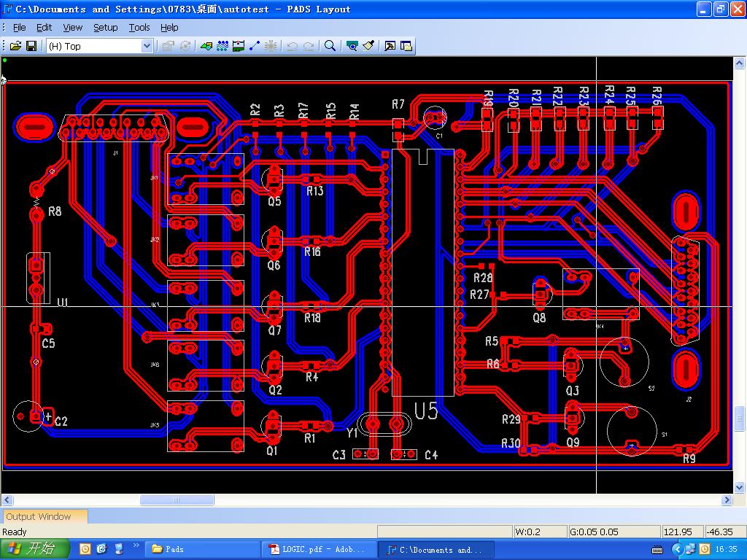Open the Drafting toolbar icon
The image size is (747, 560).
tap(206, 46)
